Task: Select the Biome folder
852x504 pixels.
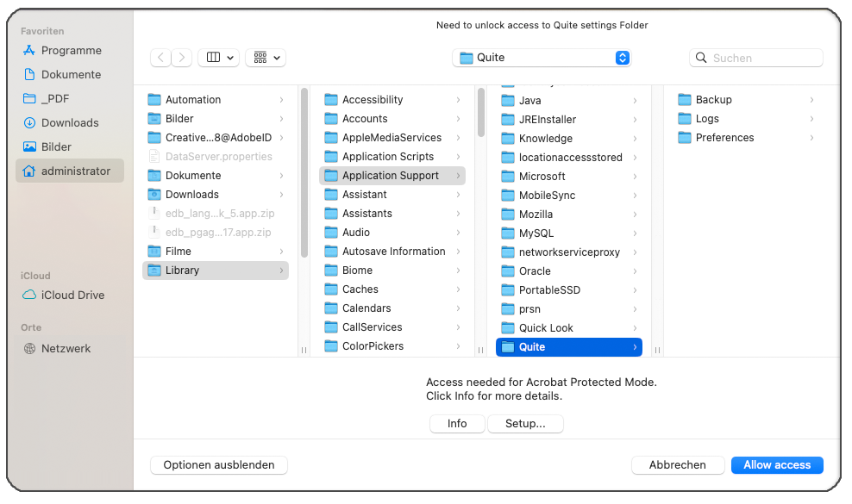Action: [x=392, y=270]
